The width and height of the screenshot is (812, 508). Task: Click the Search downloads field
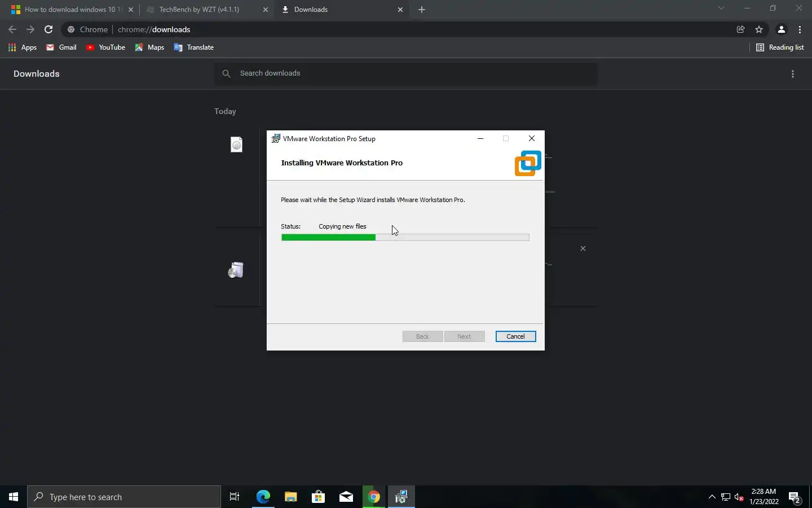click(406, 73)
